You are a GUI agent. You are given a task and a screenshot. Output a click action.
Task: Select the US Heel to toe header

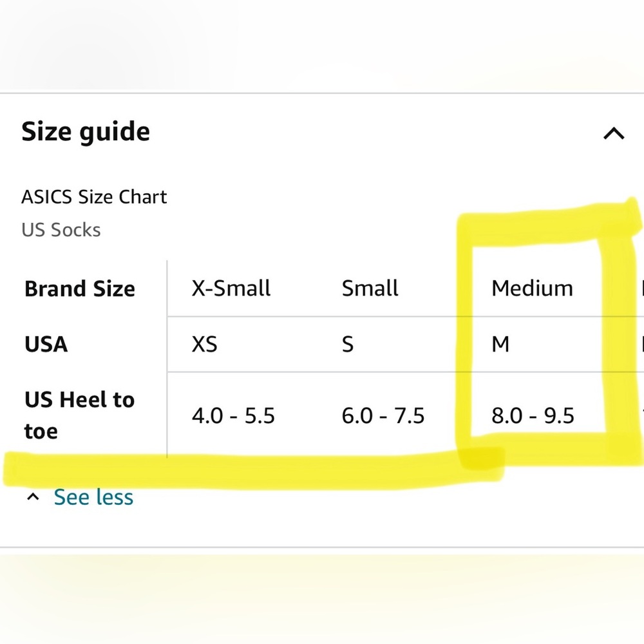[80, 415]
